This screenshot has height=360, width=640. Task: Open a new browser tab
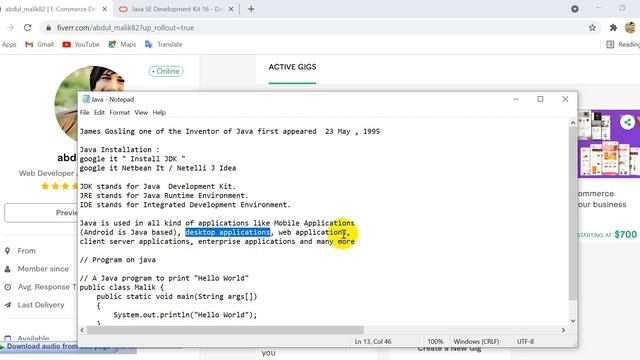pos(251,9)
